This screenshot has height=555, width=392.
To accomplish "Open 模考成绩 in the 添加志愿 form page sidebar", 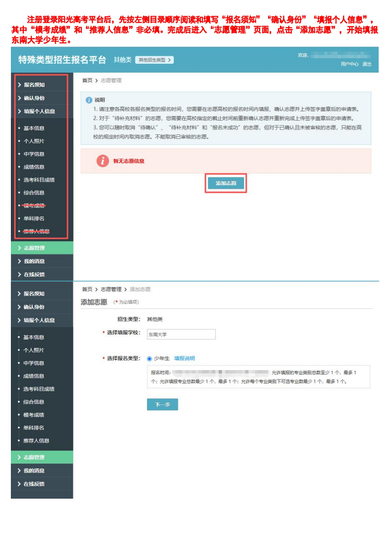I will (x=34, y=415).
